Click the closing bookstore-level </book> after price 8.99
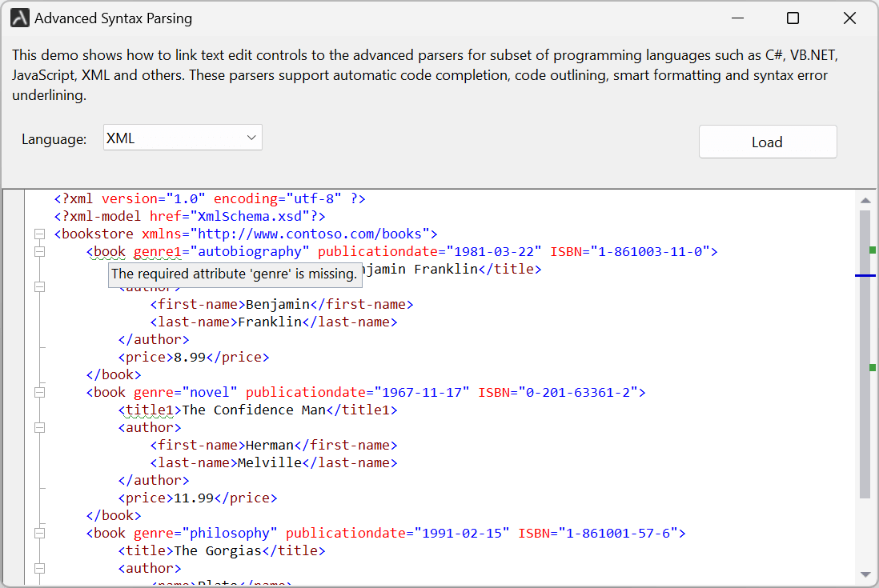 [114, 374]
